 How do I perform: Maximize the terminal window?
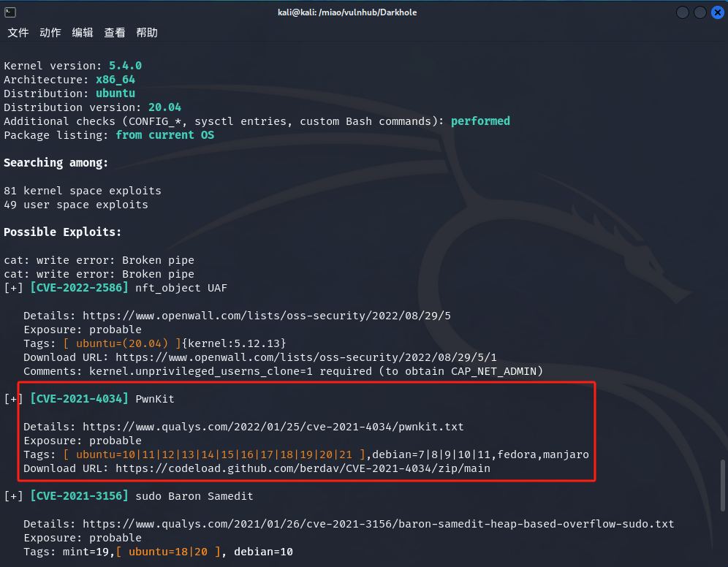coord(699,12)
